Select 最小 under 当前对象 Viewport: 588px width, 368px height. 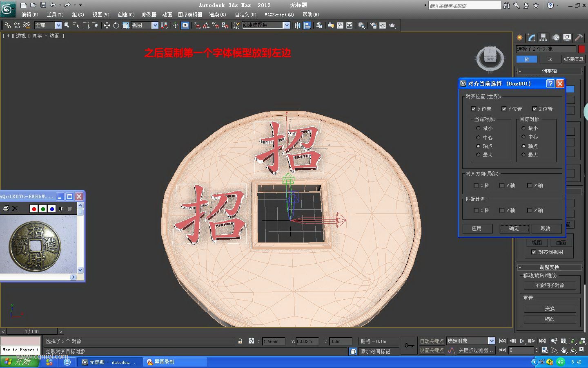coord(478,128)
